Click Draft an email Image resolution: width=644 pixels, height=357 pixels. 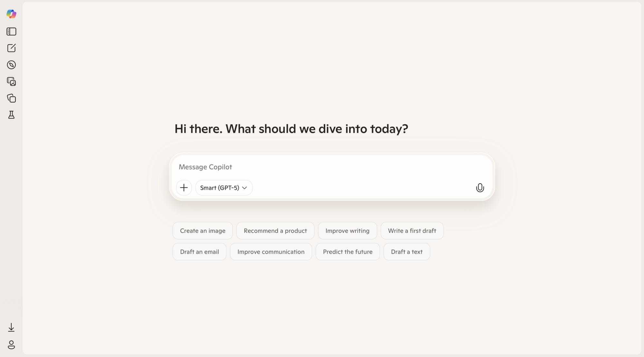(199, 252)
